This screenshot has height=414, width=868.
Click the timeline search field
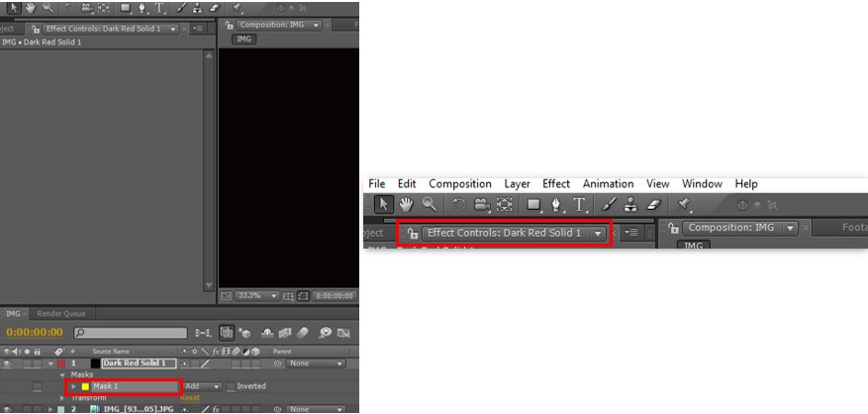130,333
